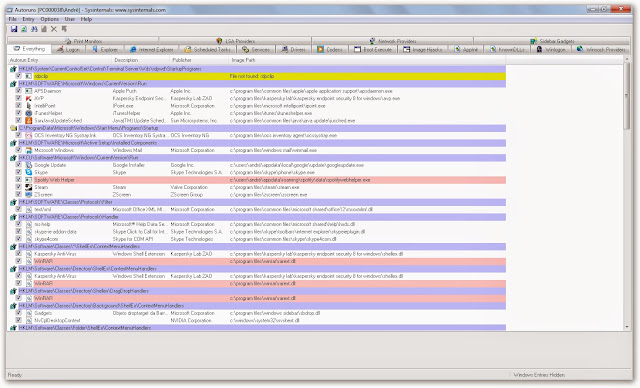Click the scrollbar up arrow
The image size is (640, 388).
pyautogui.click(x=627, y=60)
